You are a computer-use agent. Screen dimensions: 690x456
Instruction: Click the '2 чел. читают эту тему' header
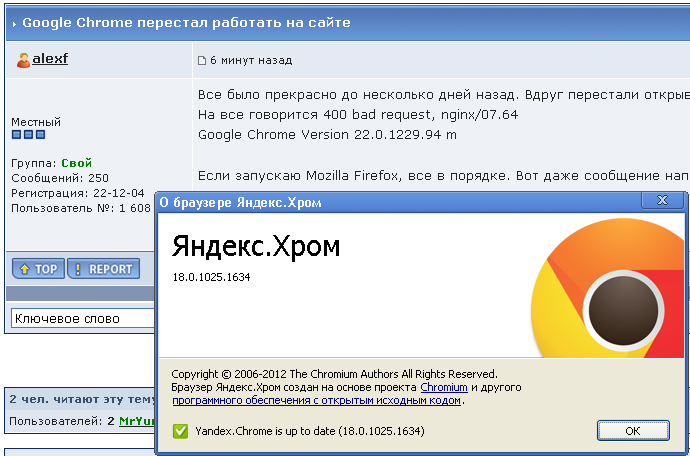(82, 399)
